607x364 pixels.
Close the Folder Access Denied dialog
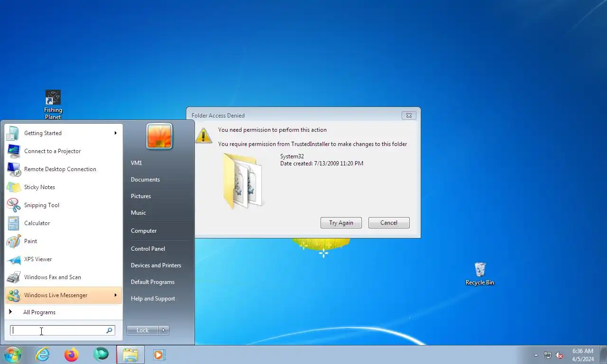pos(409,115)
